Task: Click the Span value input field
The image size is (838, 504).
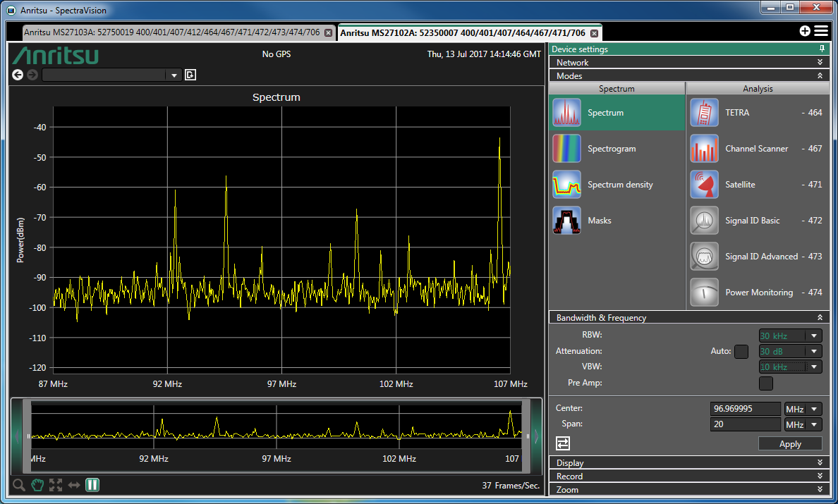Action: click(x=746, y=424)
